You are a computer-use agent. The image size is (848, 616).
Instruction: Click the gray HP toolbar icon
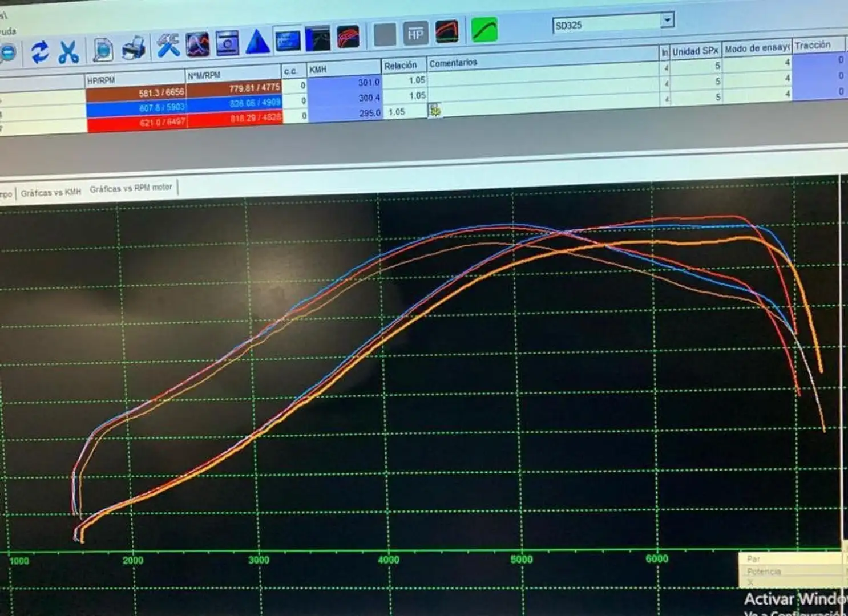pyautogui.click(x=415, y=34)
